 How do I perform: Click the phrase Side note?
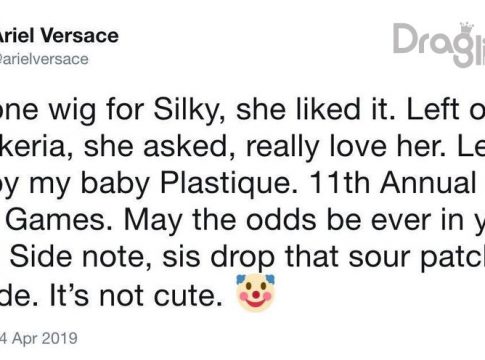click(77, 257)
